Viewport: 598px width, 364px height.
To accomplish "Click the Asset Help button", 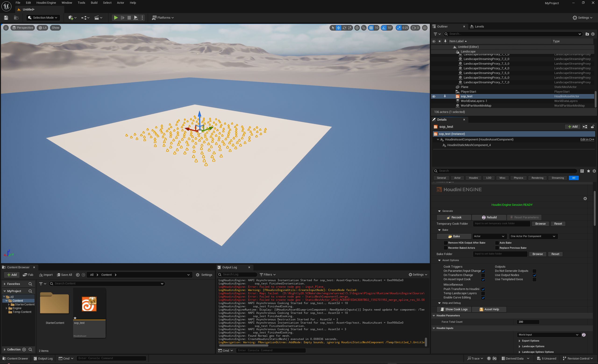I will coord(489,310).
